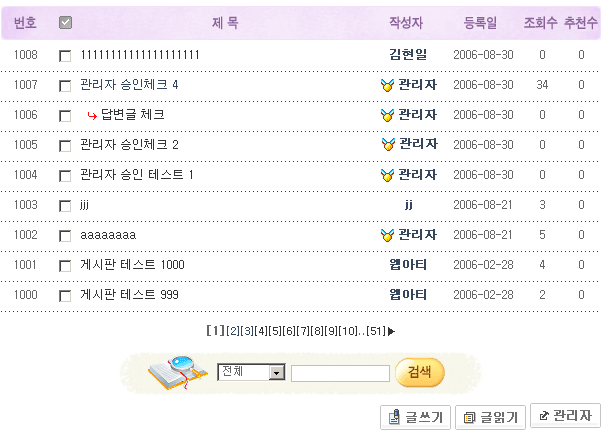Click the book and magnifier search icon
603x440 pixels.
(178, 373)
